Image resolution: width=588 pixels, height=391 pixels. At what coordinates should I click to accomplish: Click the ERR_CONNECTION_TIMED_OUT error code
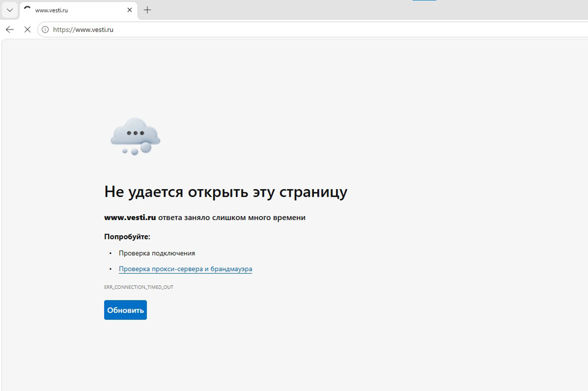pos(139,287)
